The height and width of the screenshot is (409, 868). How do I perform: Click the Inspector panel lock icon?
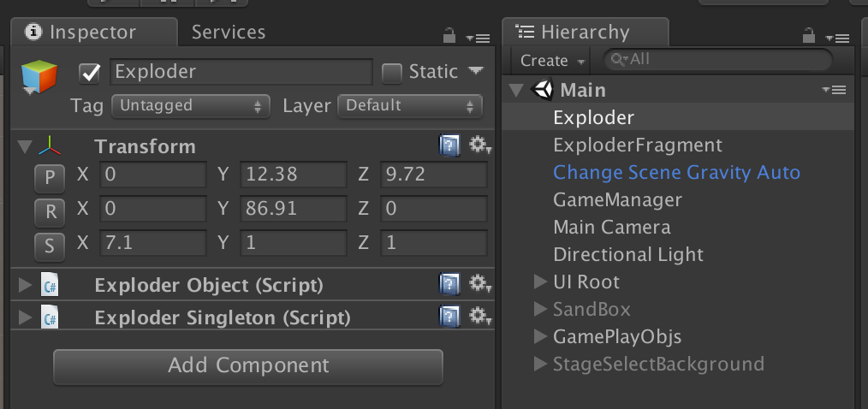(x=449, y=36)
